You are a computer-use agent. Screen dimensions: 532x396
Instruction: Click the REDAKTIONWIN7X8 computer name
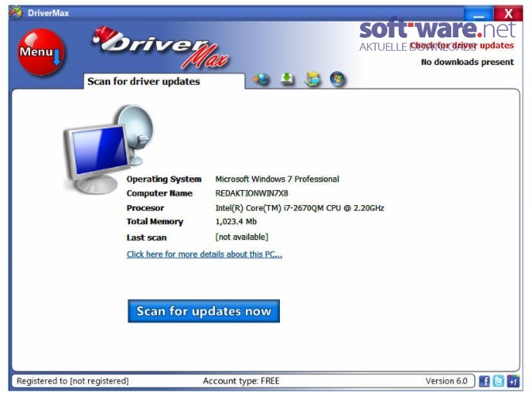(252, 193)
